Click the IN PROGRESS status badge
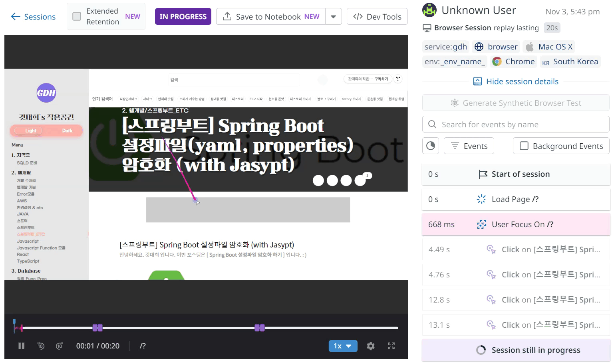Viewport: 616px width, 364px height. [183, 17]
